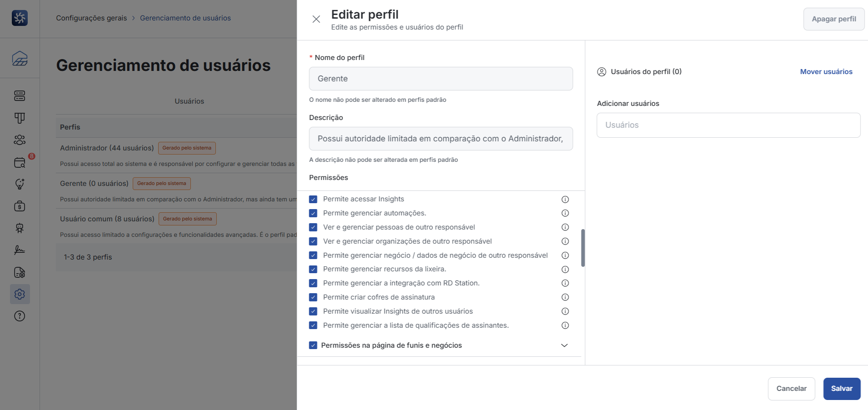Open the document settings icon in the sidebar
Screen dimensions: 868x410
click(20, 272)
